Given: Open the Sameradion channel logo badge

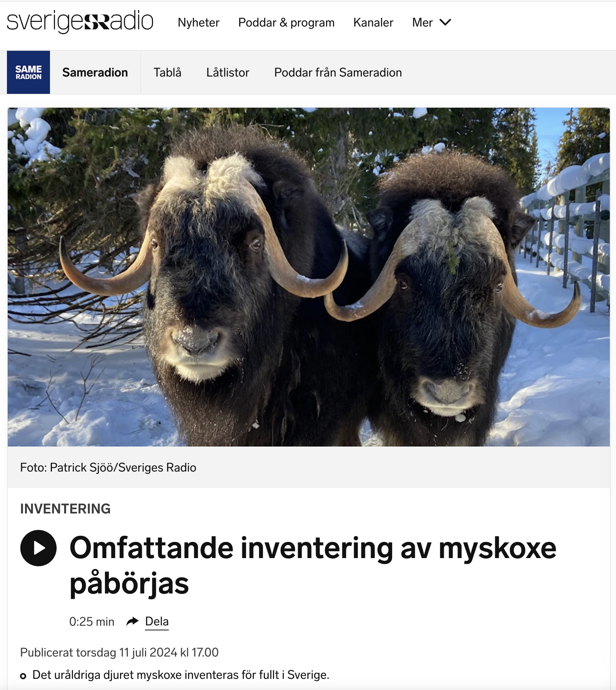Looking at the screenshot, I should [28, 72].
